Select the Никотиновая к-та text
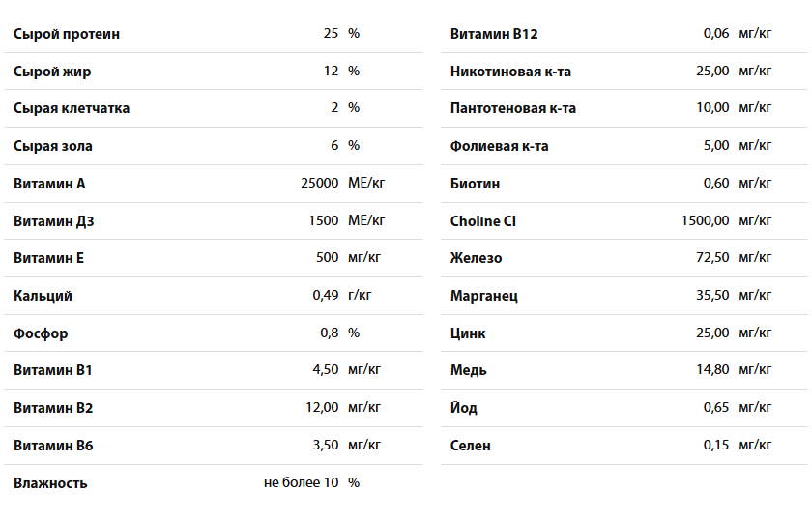The height and width of the screenshot is (521, 812). 510,72
